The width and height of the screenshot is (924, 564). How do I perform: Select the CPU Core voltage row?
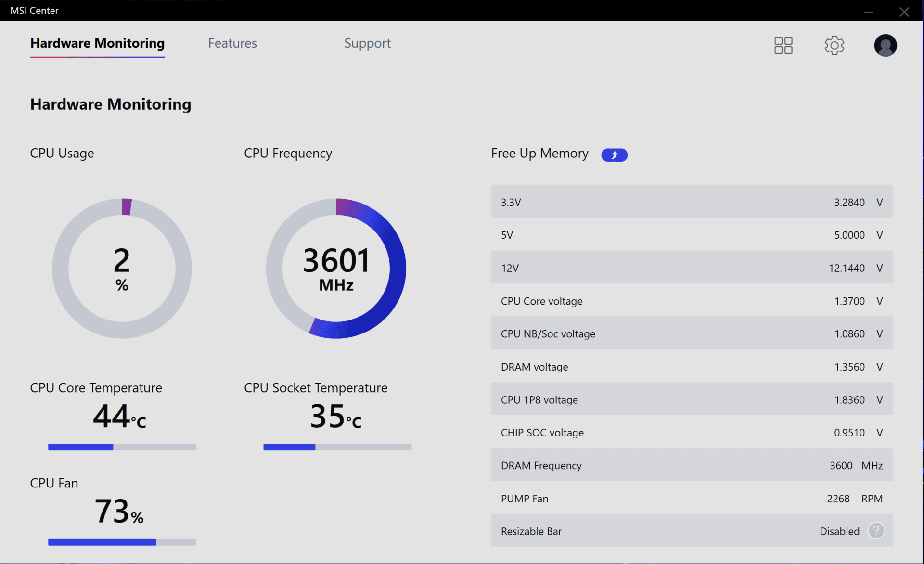tap(692, 301)
